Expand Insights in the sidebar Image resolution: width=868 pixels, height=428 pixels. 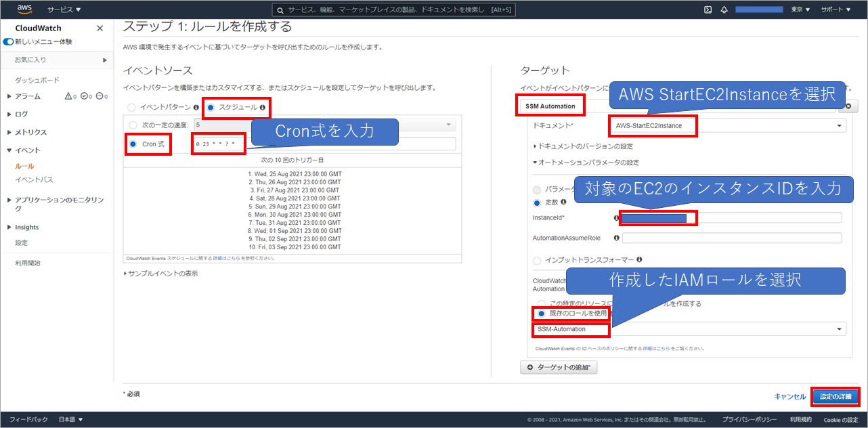[x=23, y=228]
